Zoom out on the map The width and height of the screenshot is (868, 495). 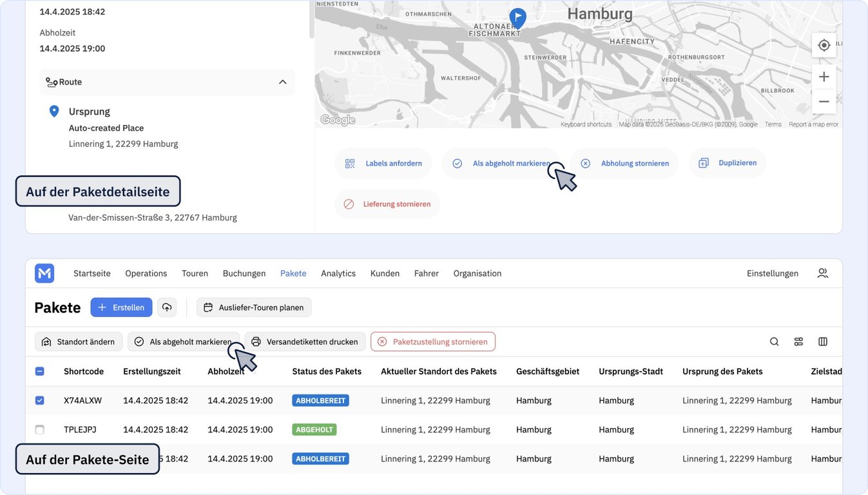(x=824, y=102)
